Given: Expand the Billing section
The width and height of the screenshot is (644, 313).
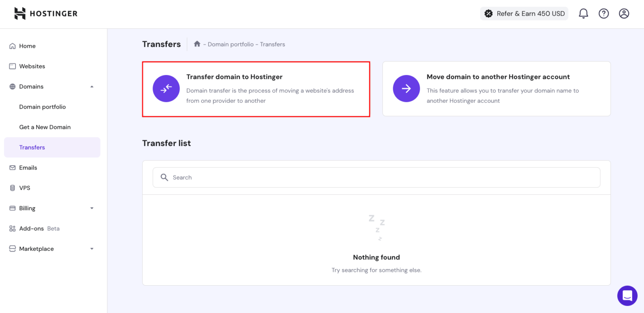Looking at the screenshot, I should [92, 208].
